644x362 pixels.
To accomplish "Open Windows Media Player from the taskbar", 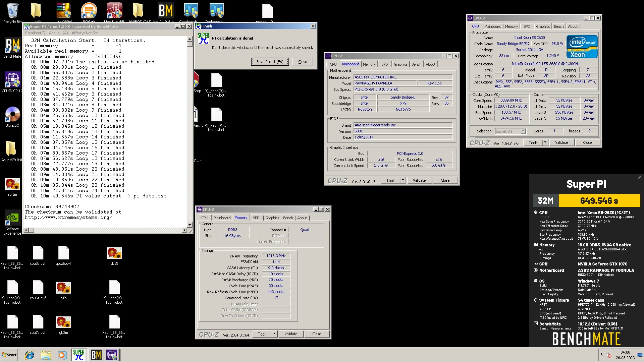I will 62,355.
